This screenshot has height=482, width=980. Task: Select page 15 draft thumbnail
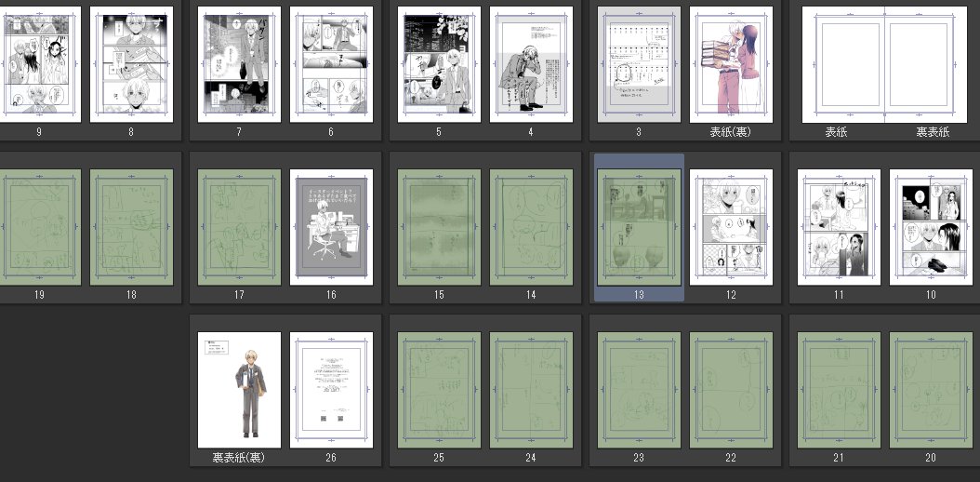click(x=440, y=228)
